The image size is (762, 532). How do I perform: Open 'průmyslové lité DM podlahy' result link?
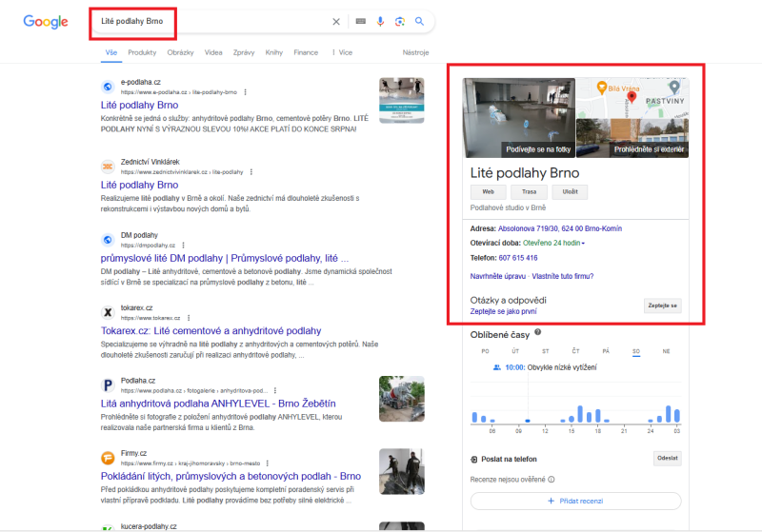[225, 258]
